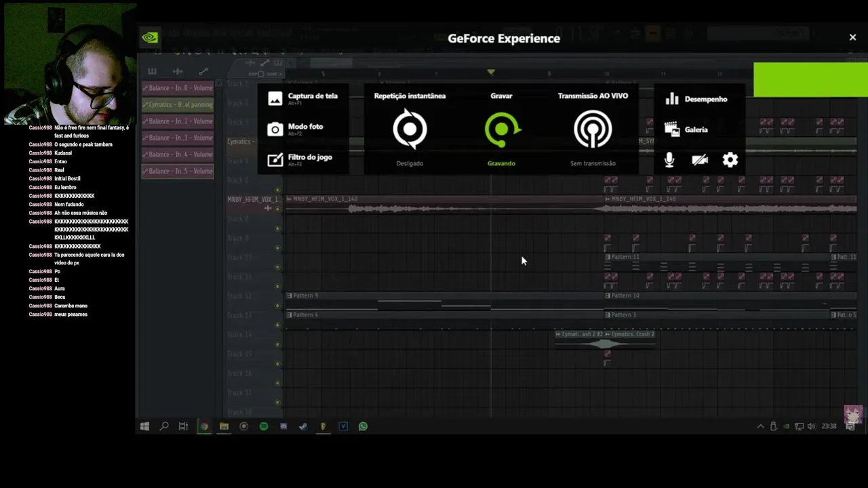Open Windows taskbar search
Image resolution: width=868 pixels, height=488 pixels.
163,426
